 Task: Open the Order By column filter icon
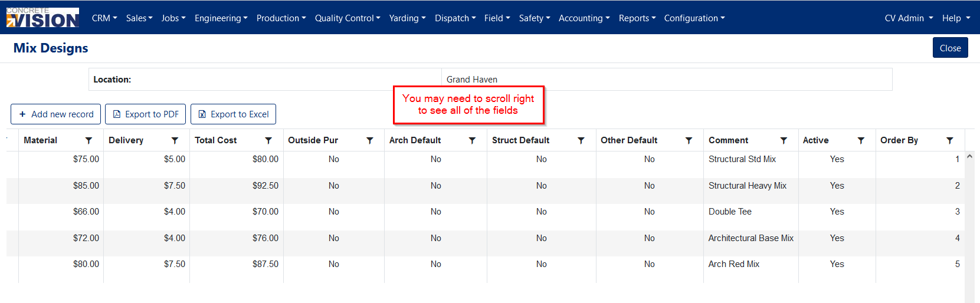point(950,140)
